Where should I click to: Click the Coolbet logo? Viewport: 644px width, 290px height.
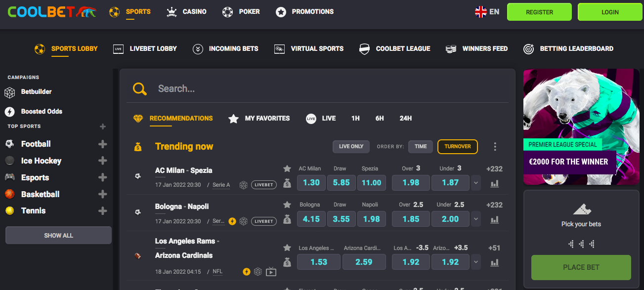[52, 12]
